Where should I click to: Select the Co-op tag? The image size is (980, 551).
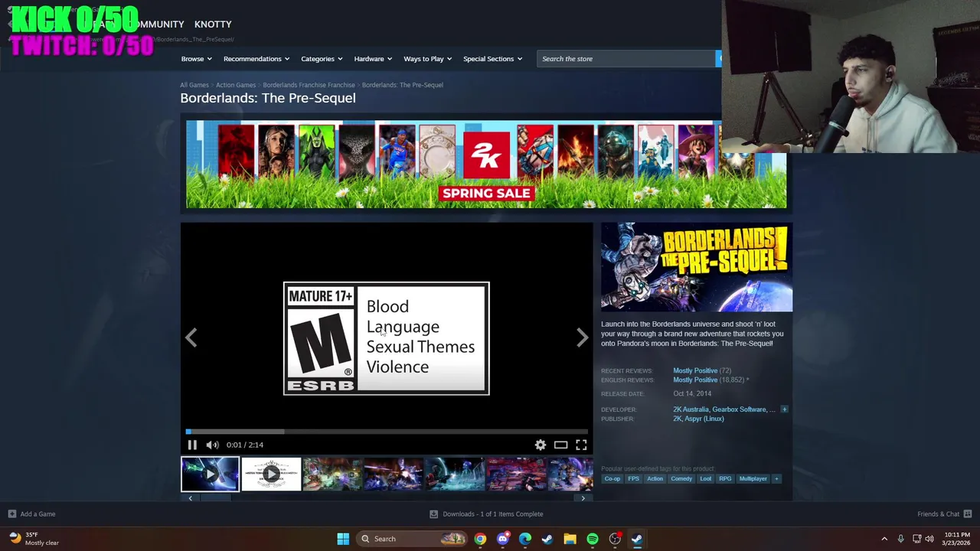tap(612, 479)
